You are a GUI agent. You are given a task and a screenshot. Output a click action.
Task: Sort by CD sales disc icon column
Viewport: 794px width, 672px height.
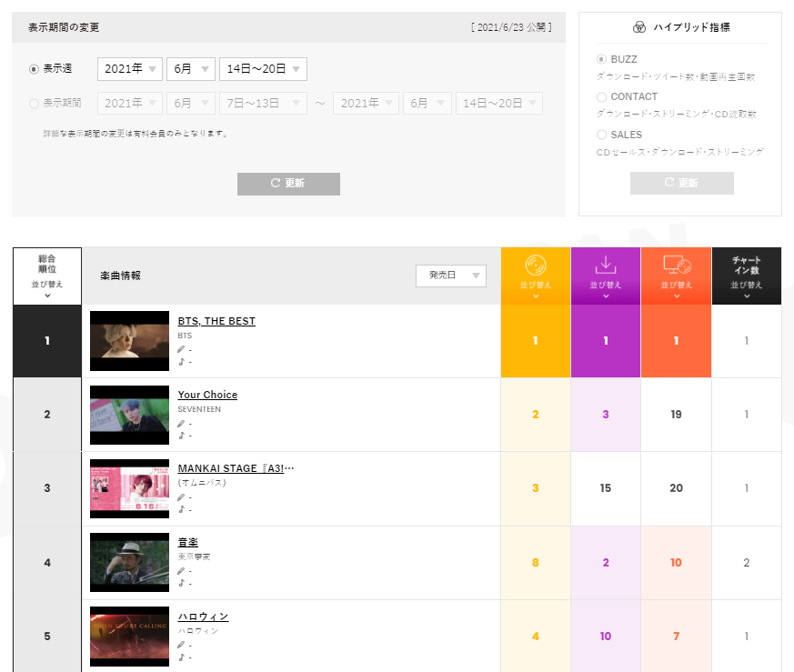[535, 276]
